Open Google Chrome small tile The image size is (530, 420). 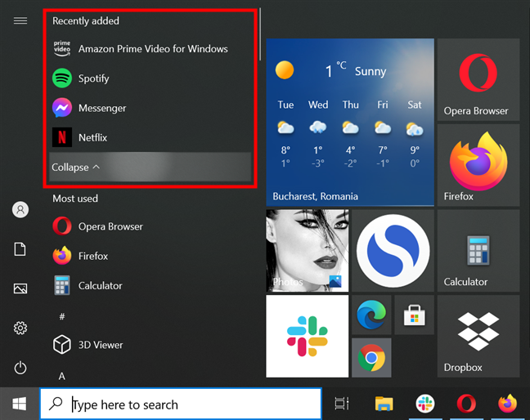point(371,358)
